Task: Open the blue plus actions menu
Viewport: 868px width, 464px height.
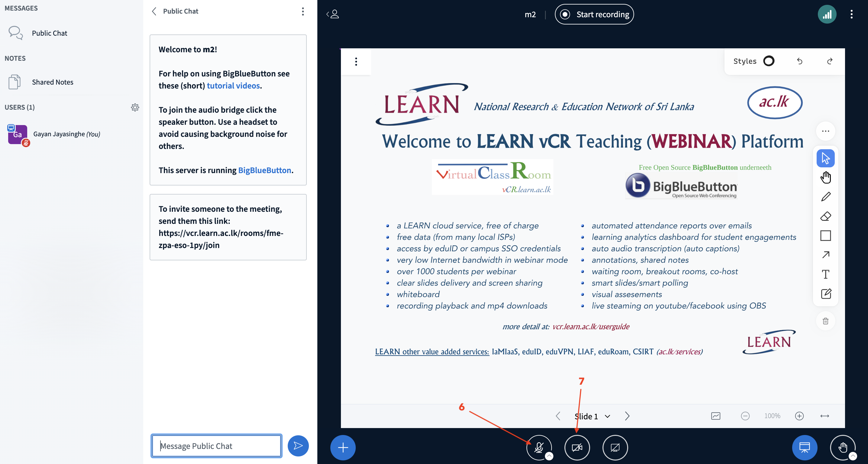Action: (x=343, y=447)
